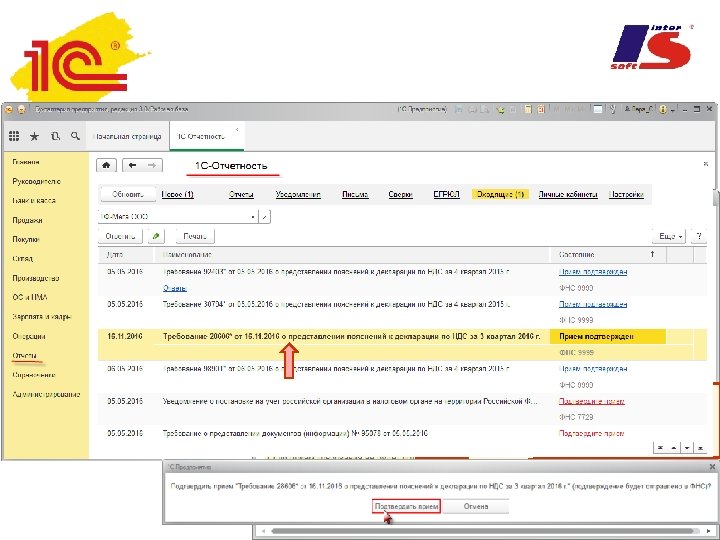Close the confirmation dialog with x
Screen dimensions: 720x540
712,467
